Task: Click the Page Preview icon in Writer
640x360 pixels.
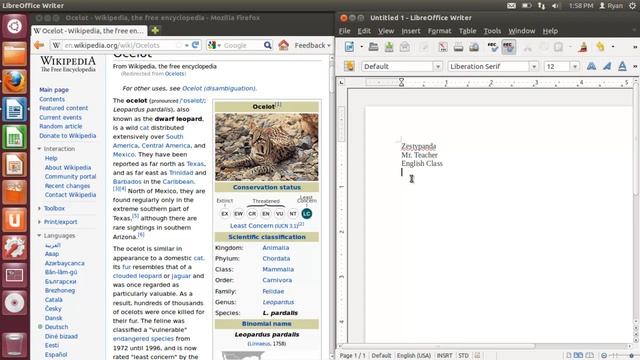Action: pyautogui.click(x=474, y=47)
